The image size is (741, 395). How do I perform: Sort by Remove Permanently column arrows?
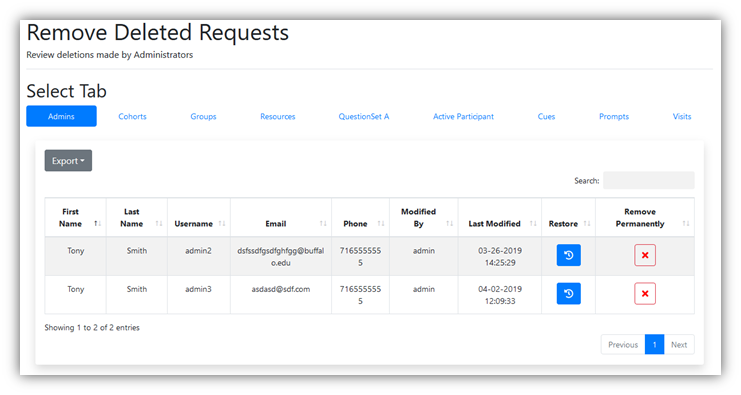[x=686, y=223]
